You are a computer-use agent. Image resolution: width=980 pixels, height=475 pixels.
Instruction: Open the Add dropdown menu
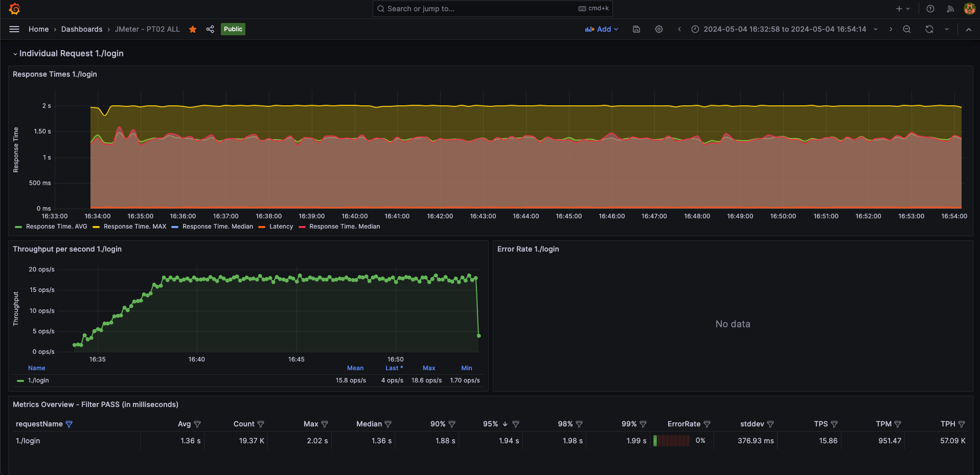click(x=602, y=29)
